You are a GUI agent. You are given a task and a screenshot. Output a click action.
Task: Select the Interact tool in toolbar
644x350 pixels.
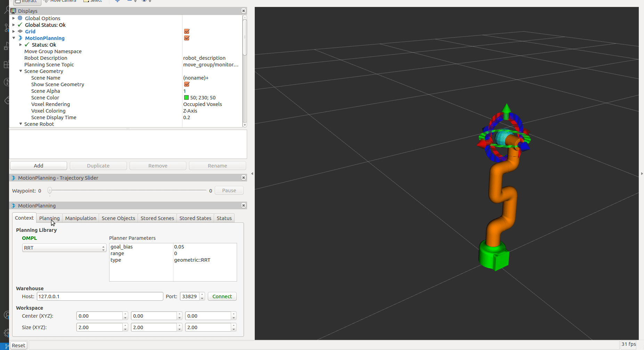pos(26,2)
